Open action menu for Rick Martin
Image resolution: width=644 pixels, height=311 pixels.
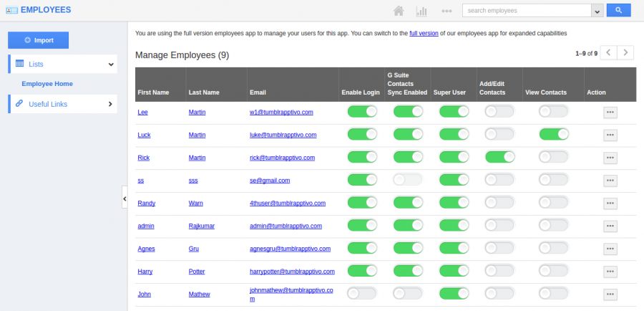click(610, 158)
